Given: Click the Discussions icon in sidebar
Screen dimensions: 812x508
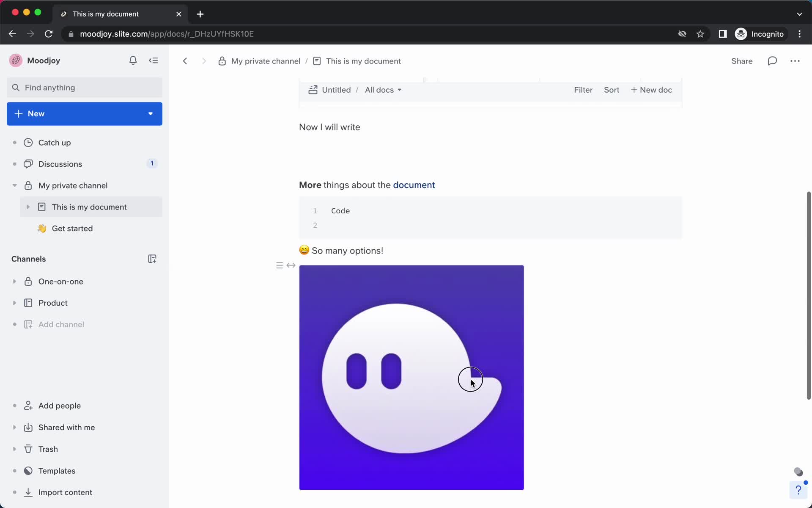Looking at the screenshot, I should (x=29, y=163).
